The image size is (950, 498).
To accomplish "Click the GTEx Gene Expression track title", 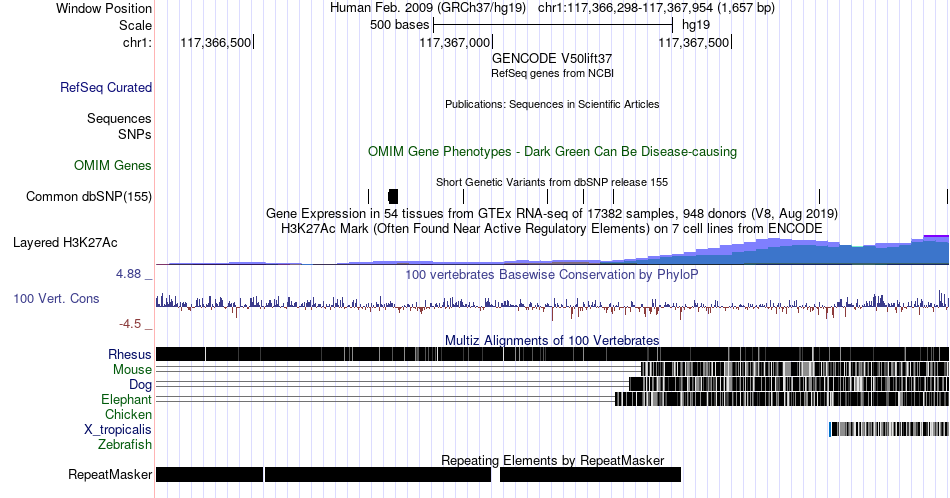I will click(x=552, y=213).
